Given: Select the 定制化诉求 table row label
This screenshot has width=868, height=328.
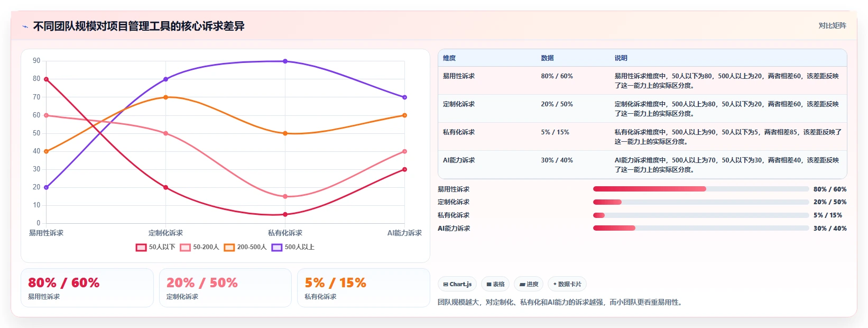Looking at the screenshot, I should (459, 104).
